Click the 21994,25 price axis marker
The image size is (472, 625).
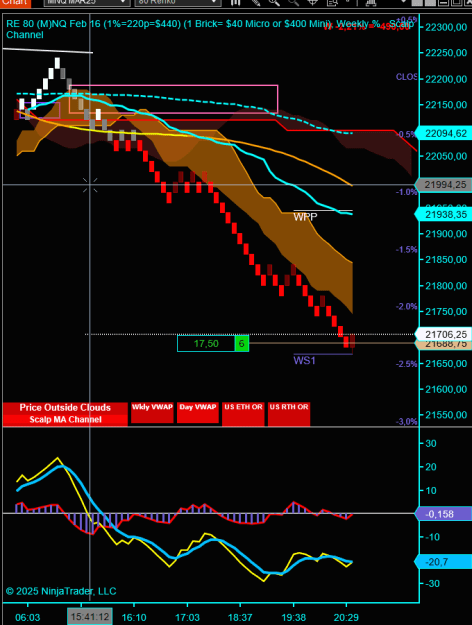[443, 185]
